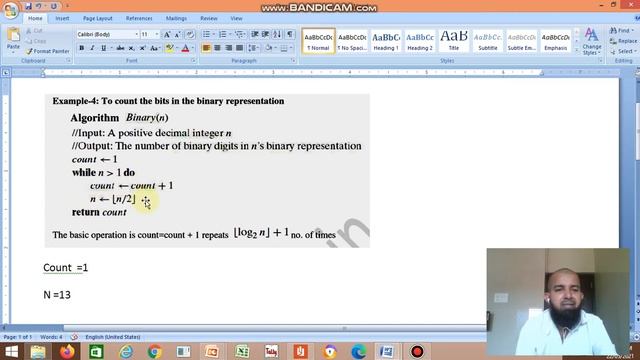Toggle Show/Hide paragraph marks
The width and height of the screenshot is (640, 360).
pos(290,34)
